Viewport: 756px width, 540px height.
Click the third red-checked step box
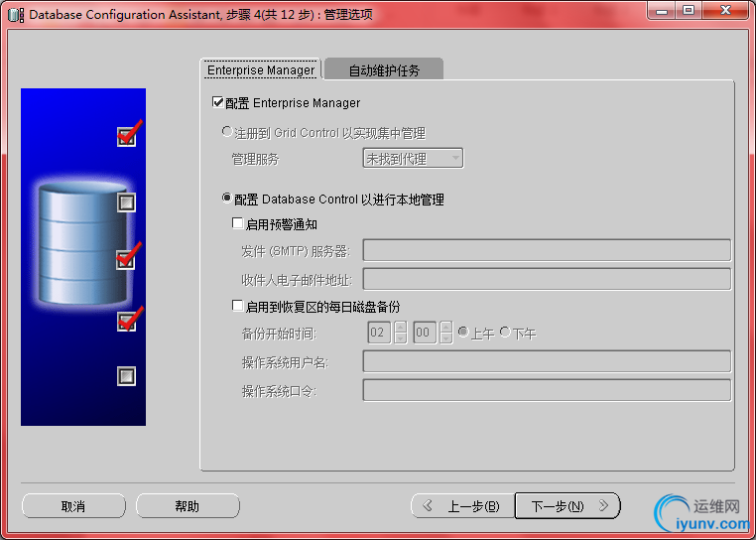127,259
